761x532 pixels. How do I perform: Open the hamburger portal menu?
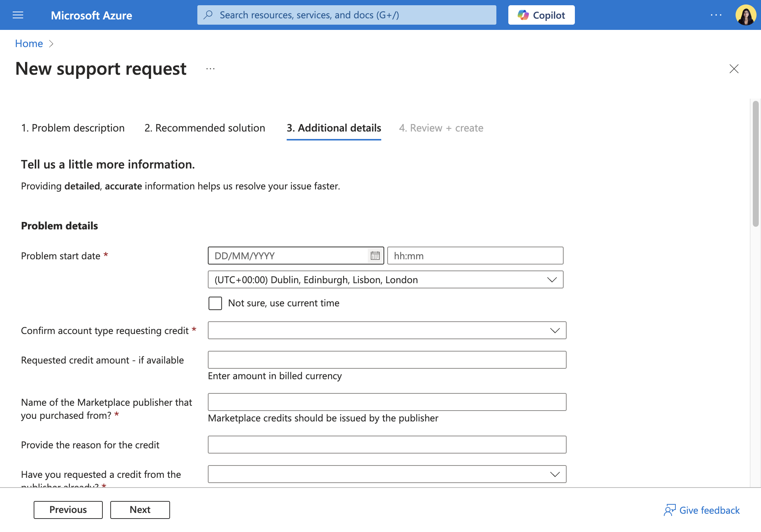pos(18,15)
